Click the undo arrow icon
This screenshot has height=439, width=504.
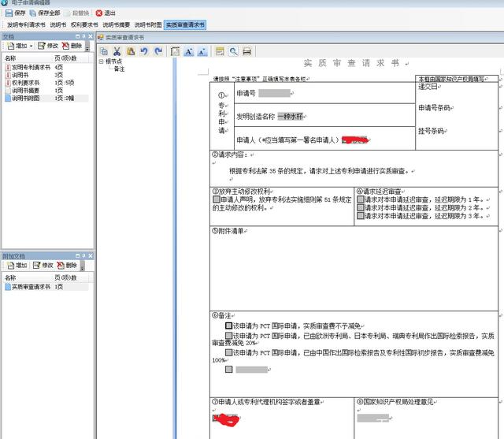coord(144,51)
